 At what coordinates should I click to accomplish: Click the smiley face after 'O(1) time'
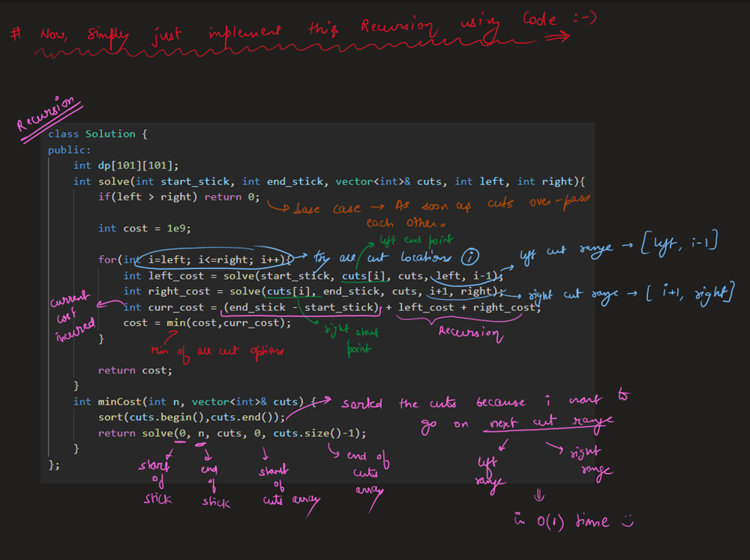point(625,522)
